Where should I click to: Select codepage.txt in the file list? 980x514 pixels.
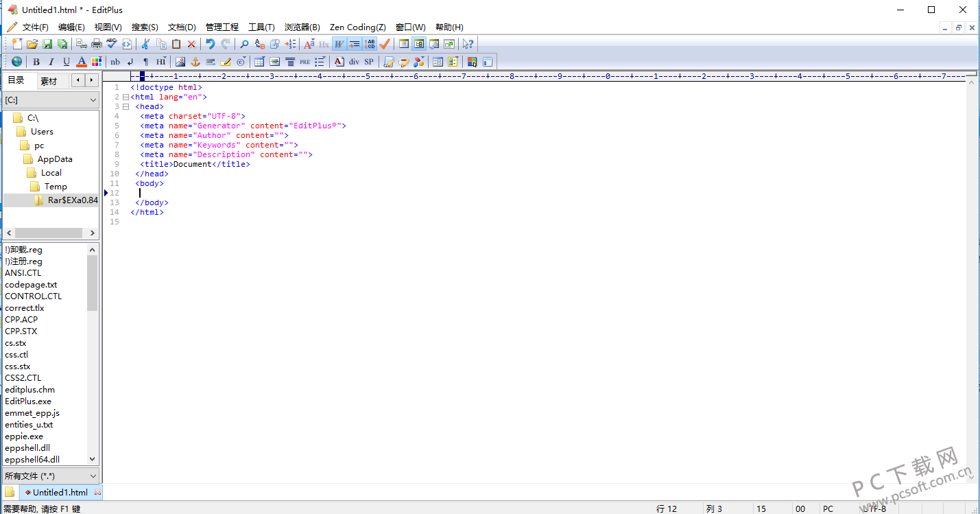click(x=31, y=285)
